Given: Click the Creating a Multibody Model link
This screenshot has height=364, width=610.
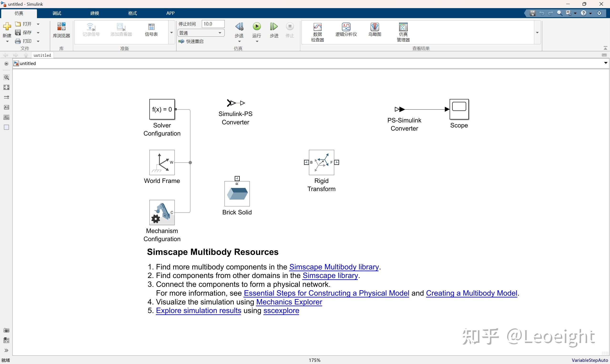Looking at the screenshot, I should click(x=471, y=293).
